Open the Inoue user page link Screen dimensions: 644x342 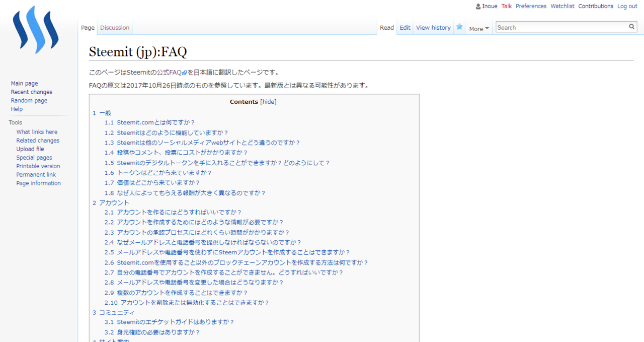click(490, 6)
